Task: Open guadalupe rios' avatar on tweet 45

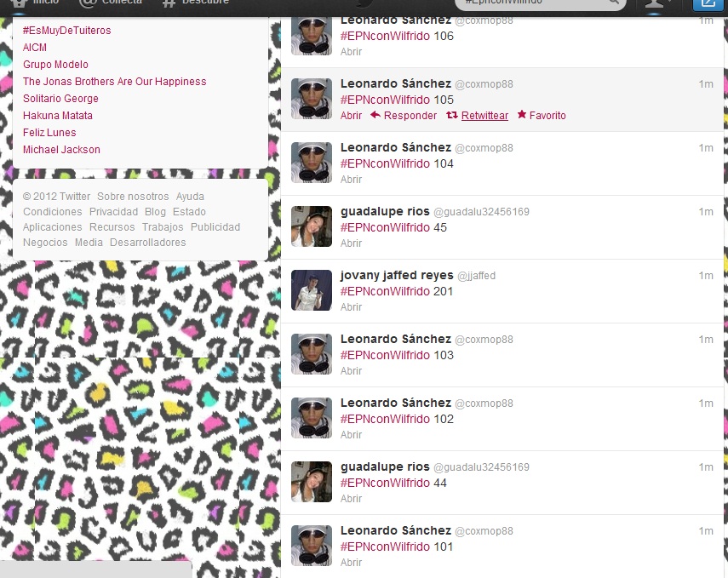Action: [312, 226]
